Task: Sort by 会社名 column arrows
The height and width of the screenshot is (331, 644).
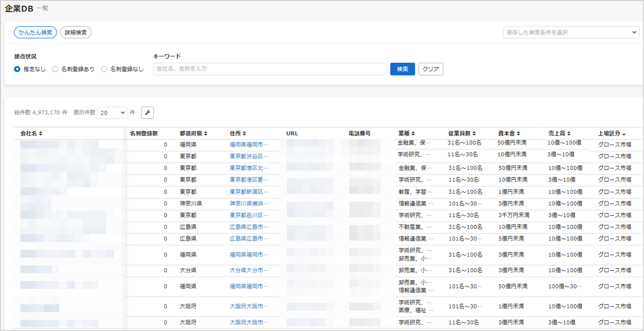Action: point(40,134)
